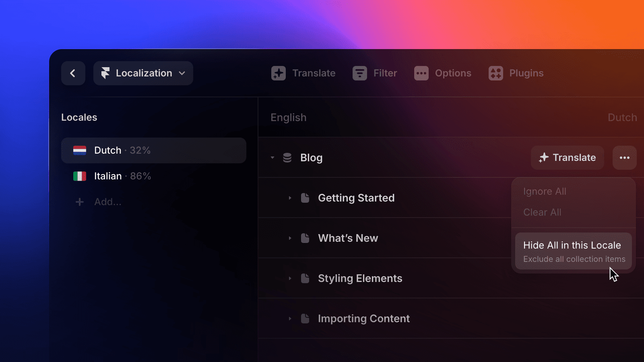
Task: Expand the Importing Content item arrow
Action: [290, 319]
